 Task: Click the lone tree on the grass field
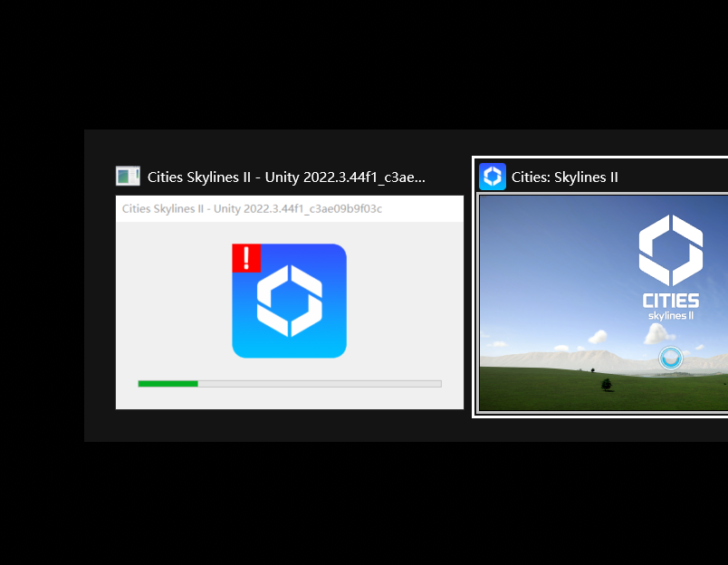(606, 385)
